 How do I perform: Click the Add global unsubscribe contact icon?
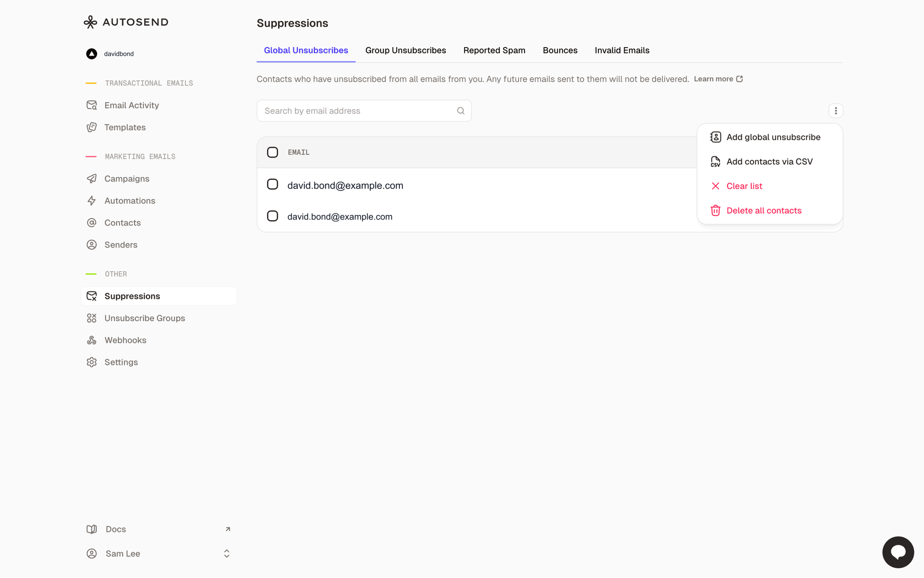[716, 137]
